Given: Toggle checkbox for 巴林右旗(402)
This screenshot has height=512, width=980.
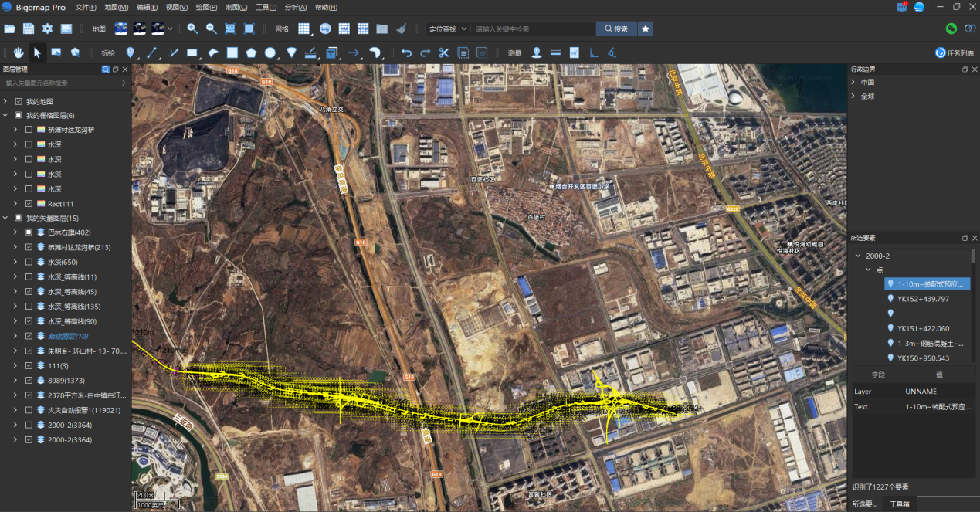Looking at the screenshot, I should click(x=29, y=232).
